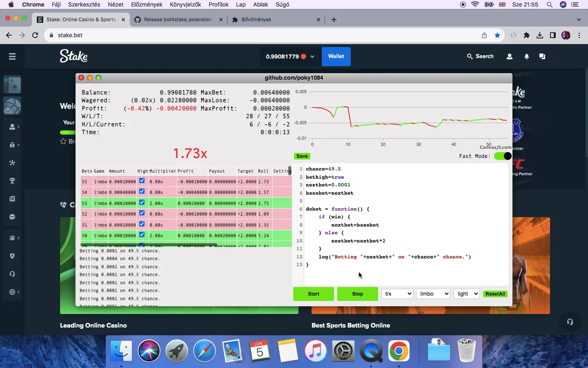Toggle the Fast Mode switch
The width and height of the screenshot is (588, 368).
(503, 156)
